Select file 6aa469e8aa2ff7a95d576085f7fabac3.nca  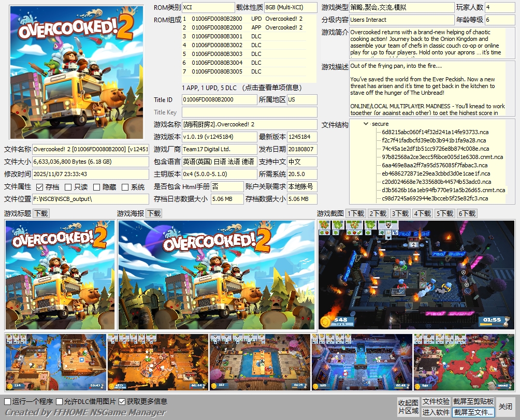[435, 165]
